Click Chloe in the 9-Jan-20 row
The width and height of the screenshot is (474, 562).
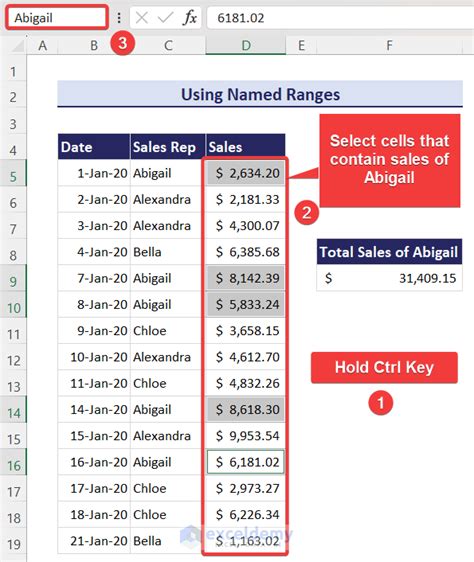(x=168, y=330)
